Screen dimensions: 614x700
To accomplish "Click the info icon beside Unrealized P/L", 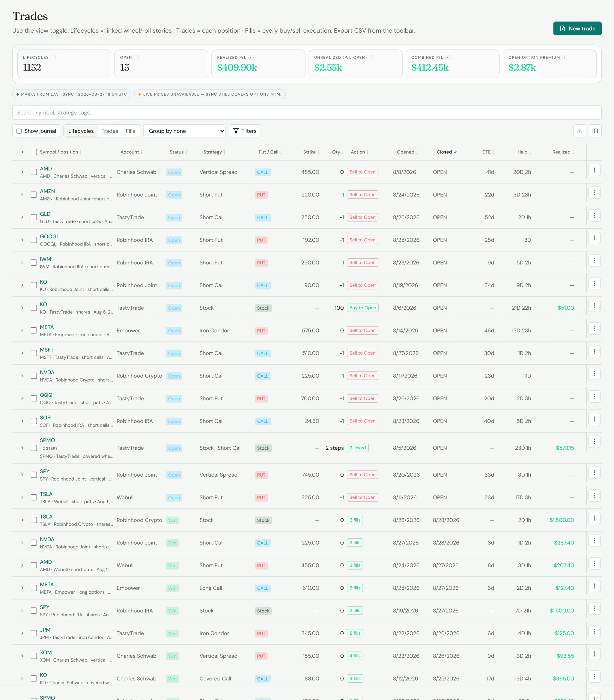I will [371, 58].
